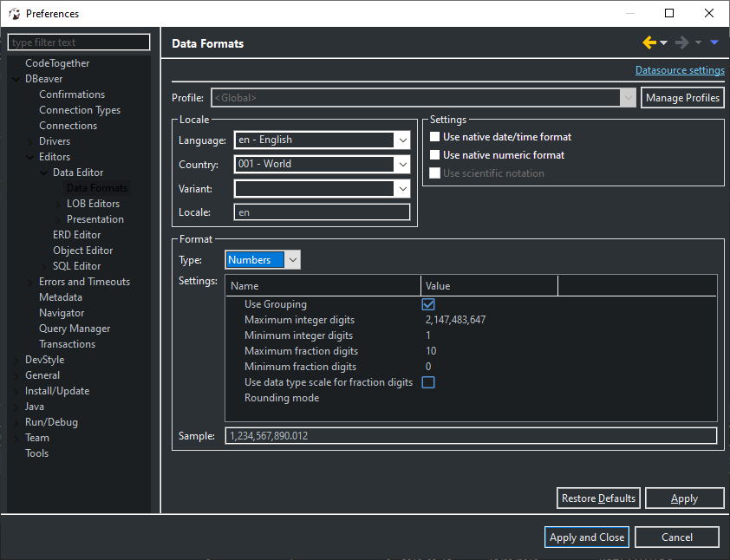730x560 pixels.
Task: Click the Cancel button
Action: pos(677,537)
